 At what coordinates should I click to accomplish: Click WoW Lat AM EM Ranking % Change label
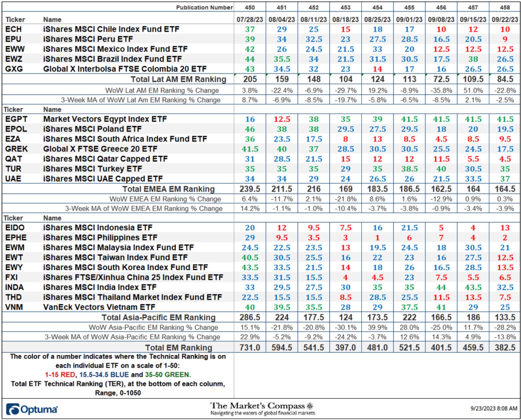click(x=162, y=90)
